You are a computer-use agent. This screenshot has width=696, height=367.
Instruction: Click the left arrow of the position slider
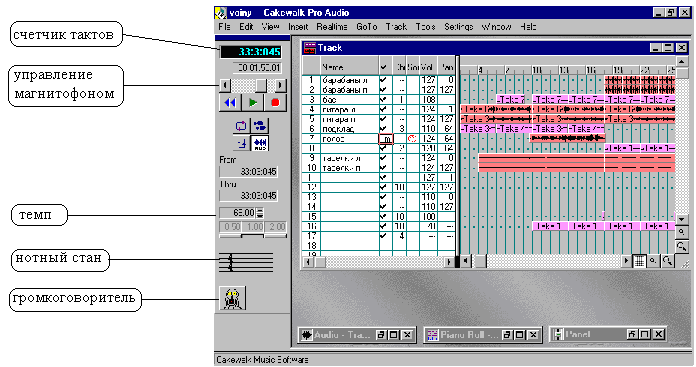pos(225,85)
